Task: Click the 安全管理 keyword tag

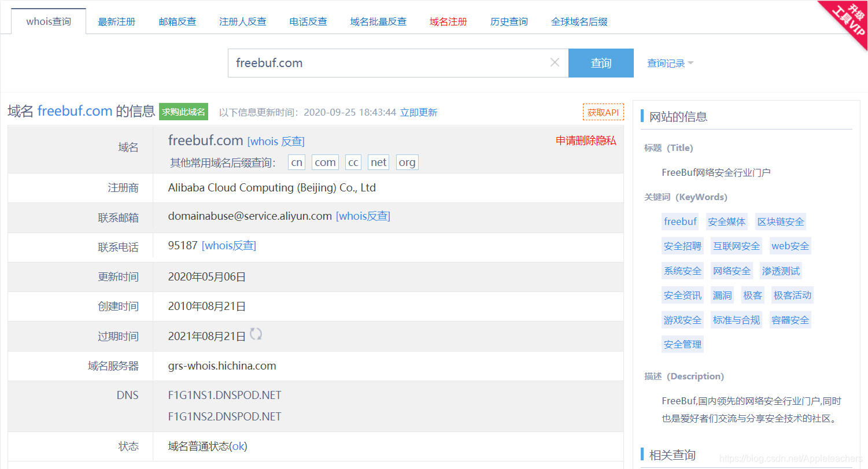Action: pyautogui.click(x=682, y=344)
